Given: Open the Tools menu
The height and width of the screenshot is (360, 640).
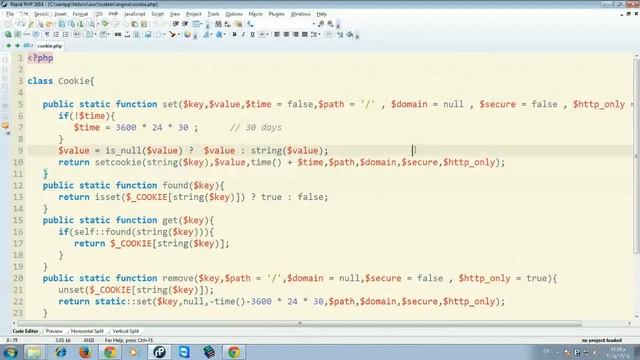Looking at the screenshot, I should 213,14.
